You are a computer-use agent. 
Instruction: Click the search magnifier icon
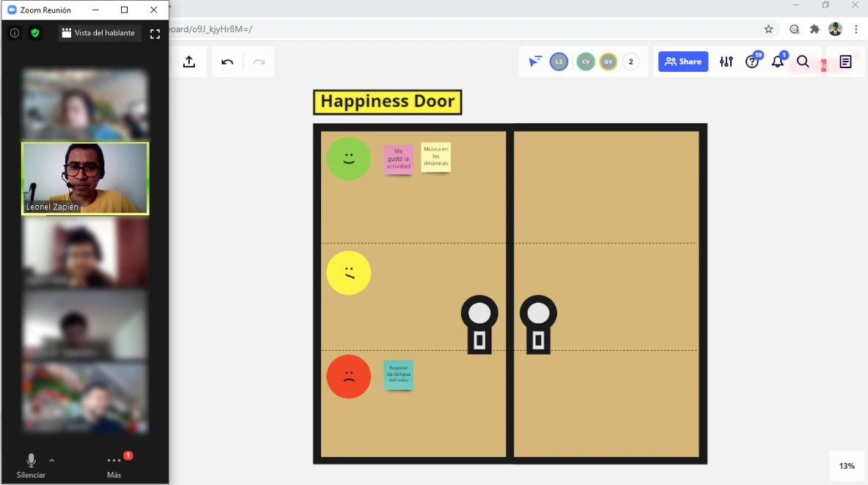click(x=803, y=62)
